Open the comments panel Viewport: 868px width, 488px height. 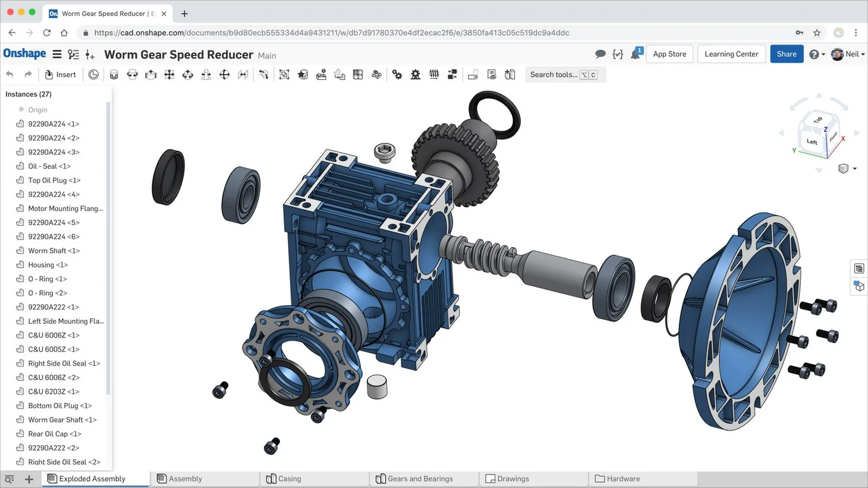(600, 54)
